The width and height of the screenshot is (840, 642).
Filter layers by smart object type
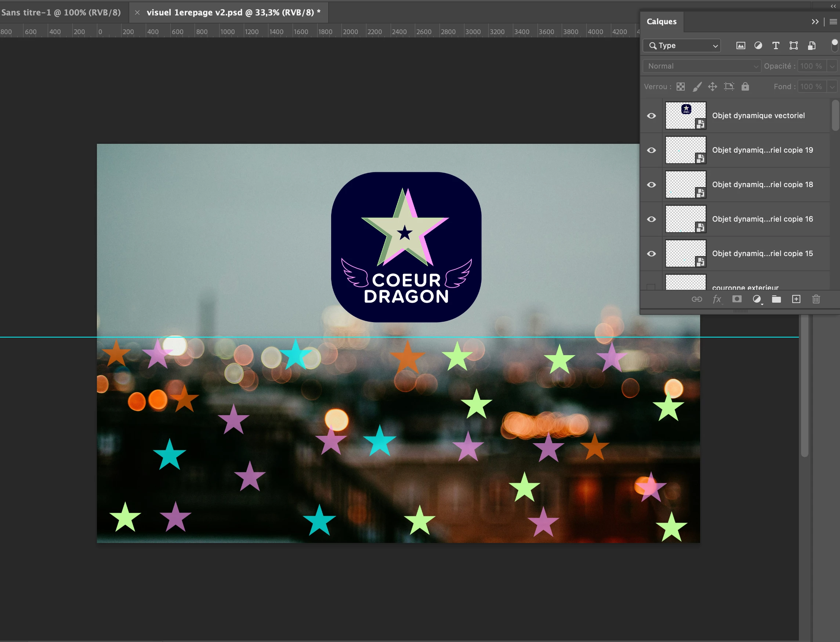click(811, 45)
